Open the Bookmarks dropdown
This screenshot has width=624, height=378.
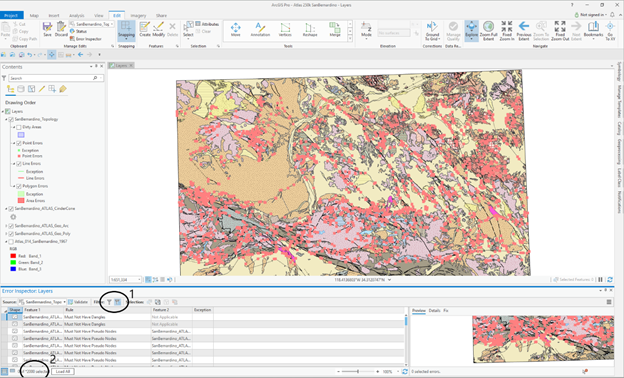(593, 31)
